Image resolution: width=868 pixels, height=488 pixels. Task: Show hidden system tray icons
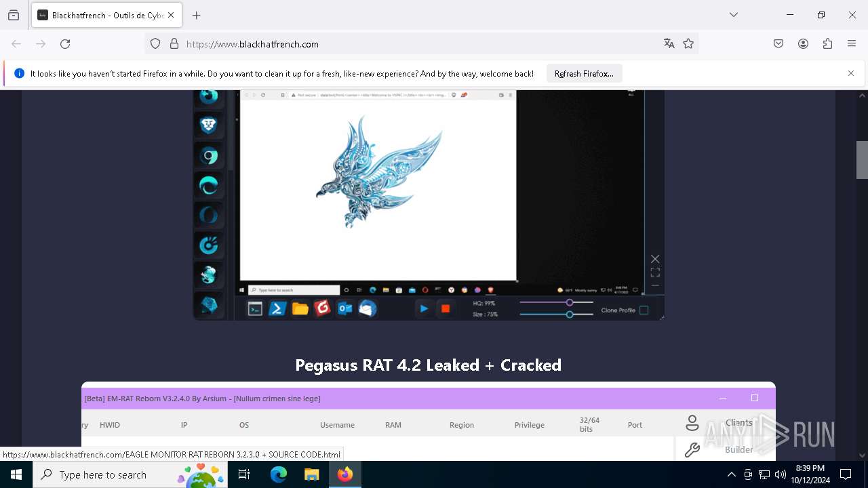pos(731,474)
